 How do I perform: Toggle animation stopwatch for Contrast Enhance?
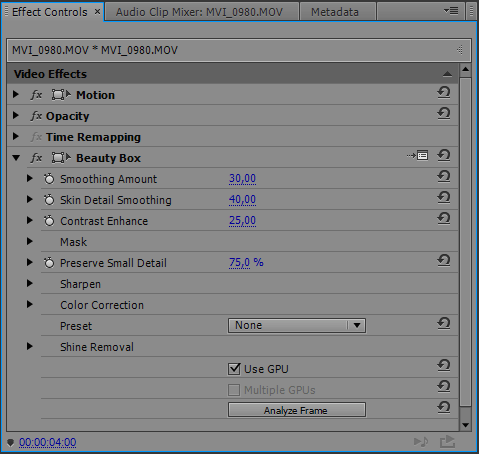click(49, 221)
